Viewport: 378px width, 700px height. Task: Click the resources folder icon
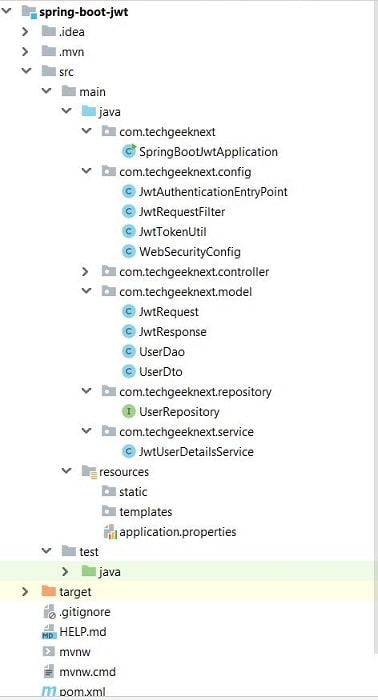pyautogui.click(x=89, y=471)
